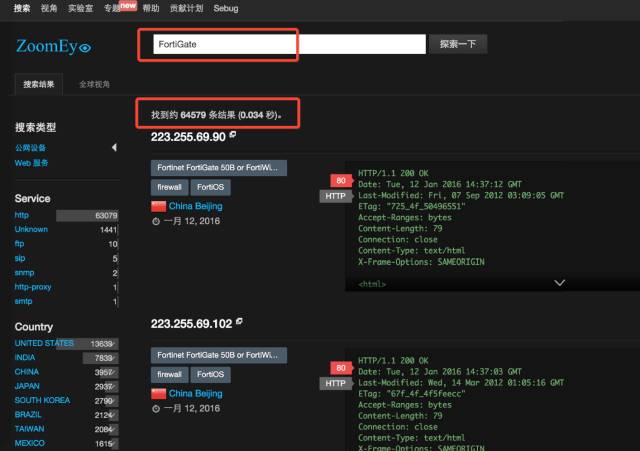Click the ZoomEye logo
The image size is (640, 451).
pyautogui.click(x=53, y=47)
